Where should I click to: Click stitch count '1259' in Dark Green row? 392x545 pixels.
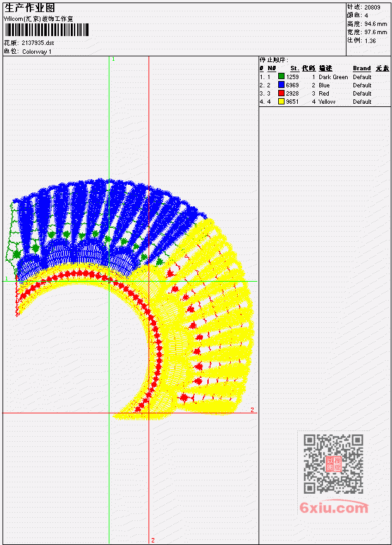point(292,77)
